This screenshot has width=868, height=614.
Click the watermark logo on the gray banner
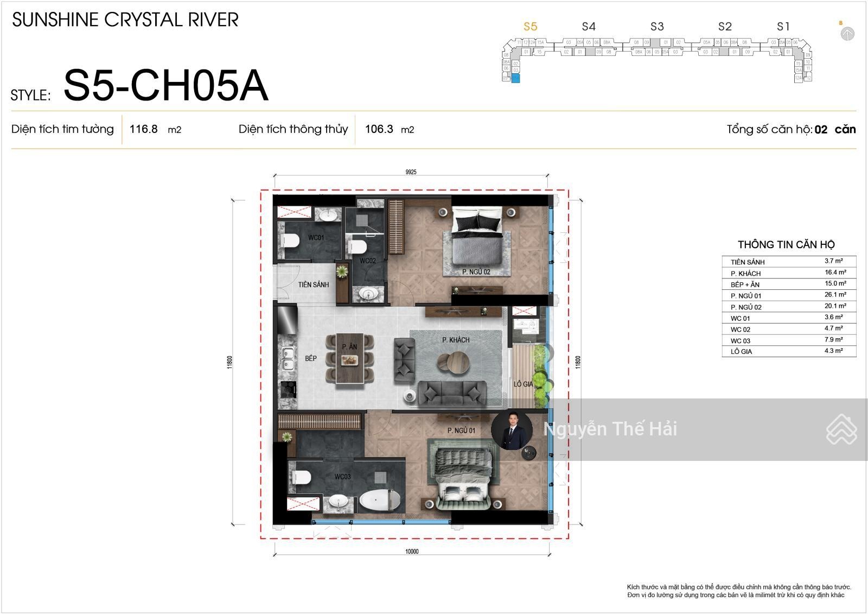pyautogui.click(x=841, y=429)
